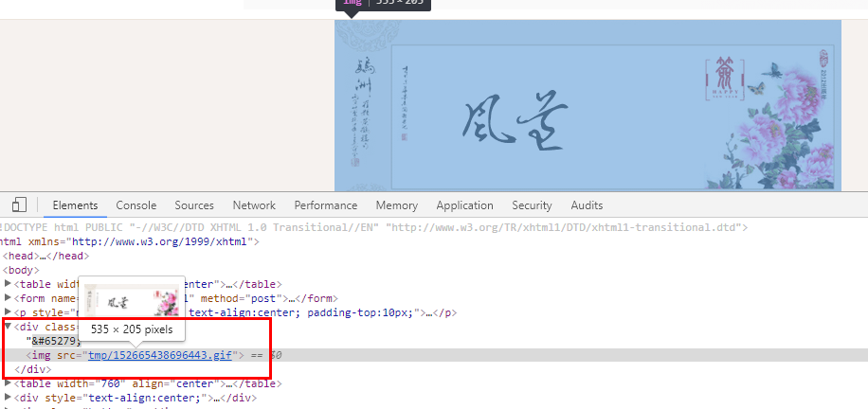The height and width of the screenshot is (409, 868).
Task: Open the Performance tab
Action: point(326,205)
